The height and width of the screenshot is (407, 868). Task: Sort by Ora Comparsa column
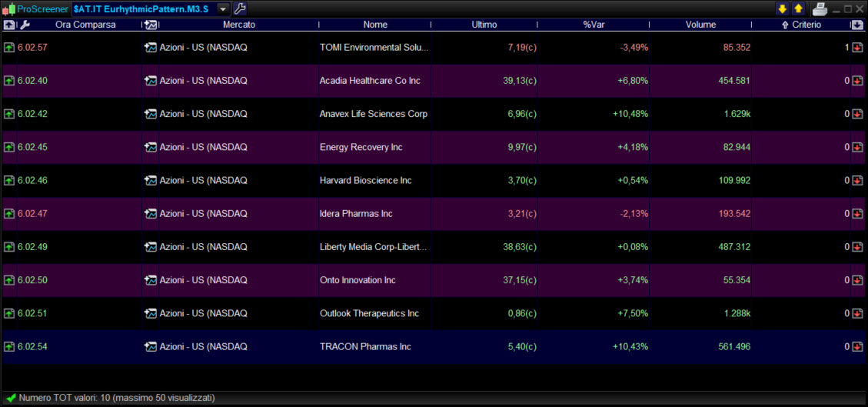click(x=85, y=25)
